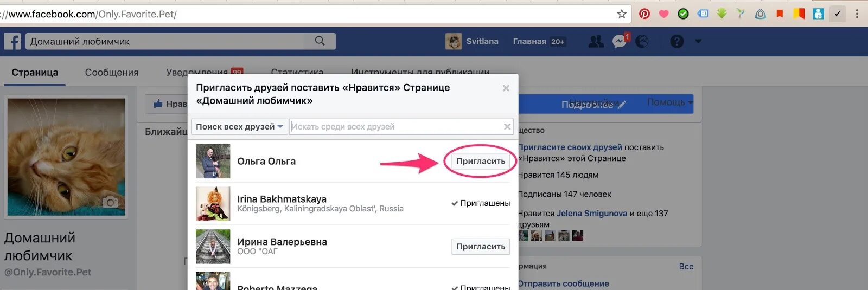Click the yellow-red double bookmark extension
The height and width of the screenshot is (290, 868).
pyautogui.click(x=799, y=14)
